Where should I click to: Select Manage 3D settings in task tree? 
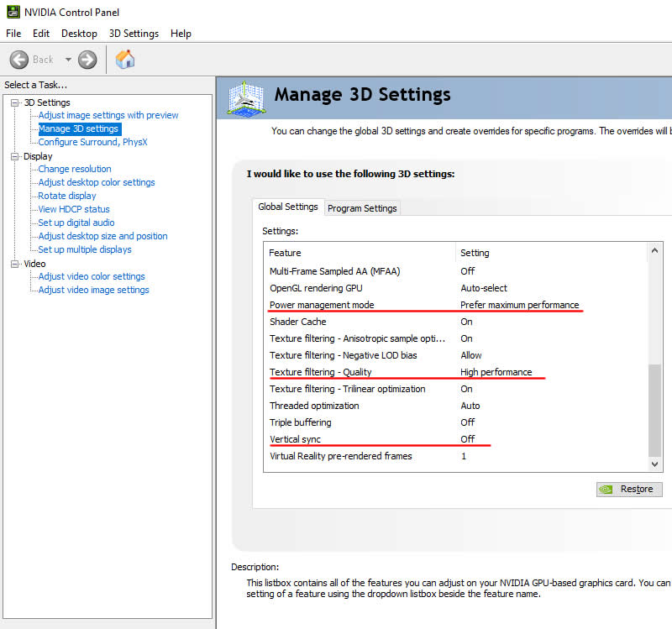click(78, 128)
